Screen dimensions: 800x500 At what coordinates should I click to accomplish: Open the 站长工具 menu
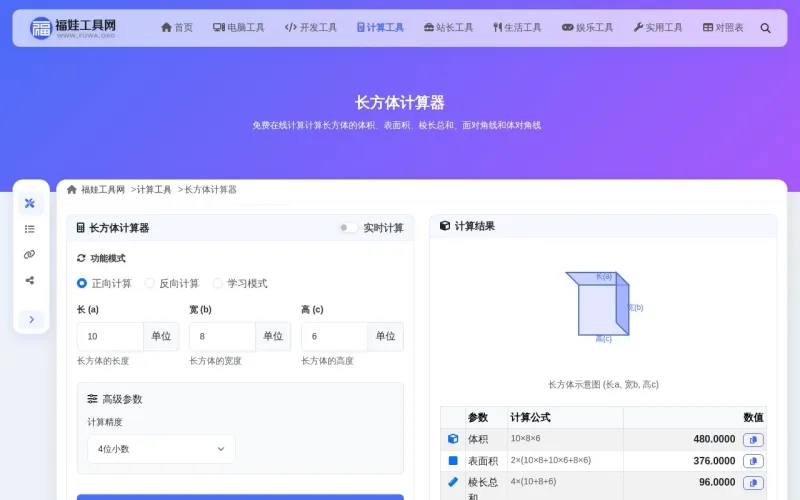tap(449, 28)
